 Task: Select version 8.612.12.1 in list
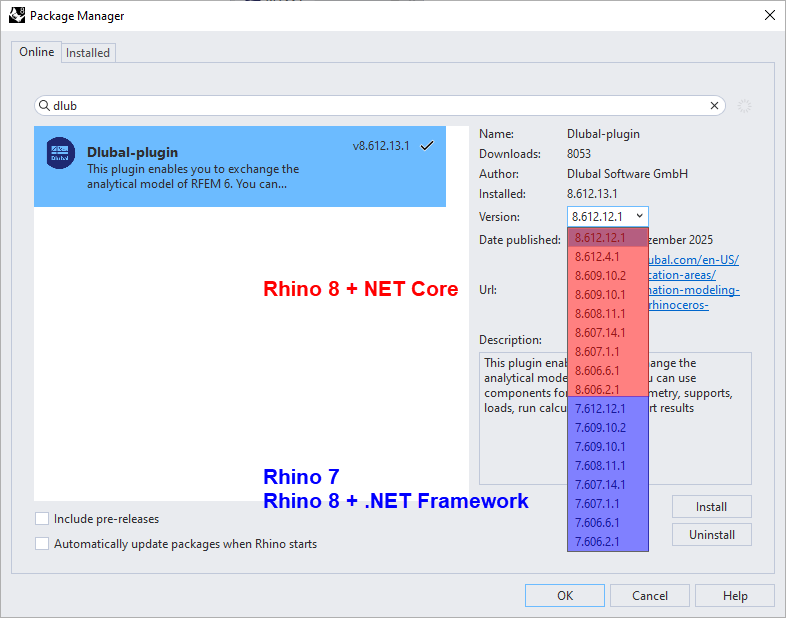tap(608, 238)
